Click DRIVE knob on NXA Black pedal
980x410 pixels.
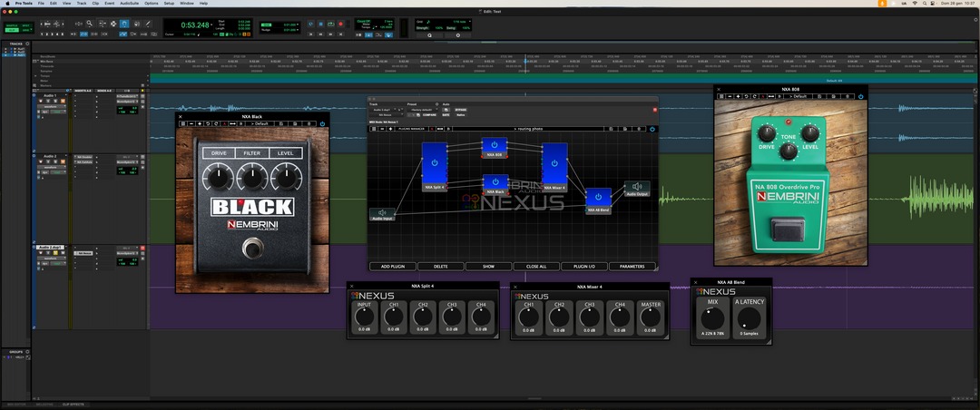tap(219, 178)
